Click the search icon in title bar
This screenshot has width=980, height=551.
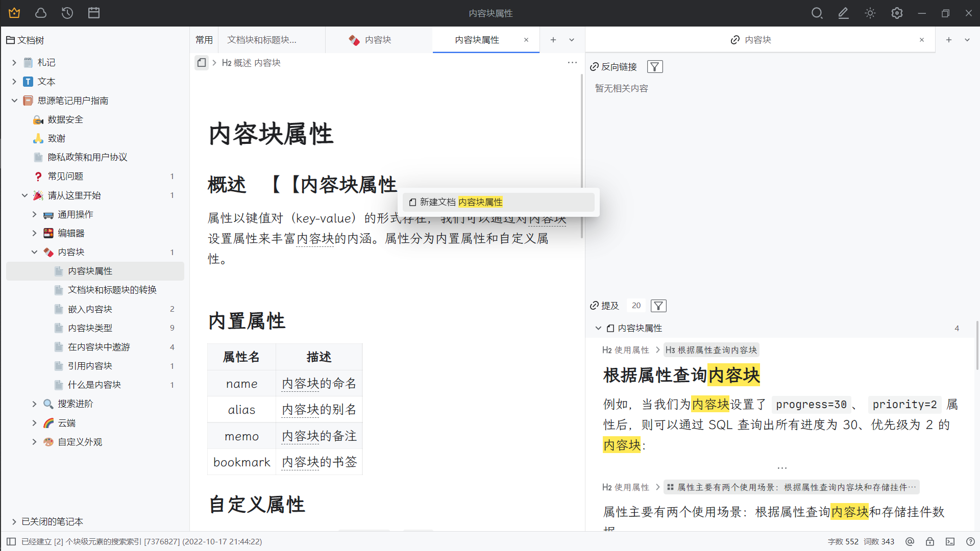817,13
